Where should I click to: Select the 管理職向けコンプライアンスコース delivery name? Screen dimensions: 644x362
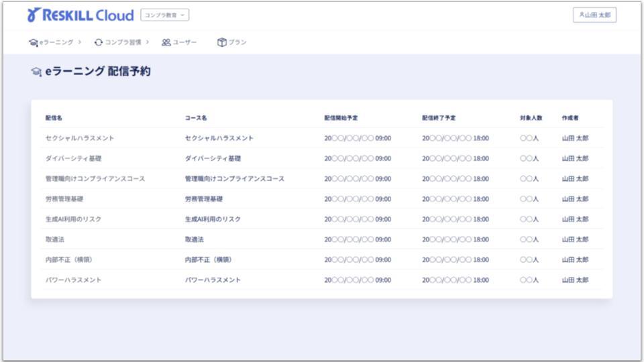(x=95, y=179)
